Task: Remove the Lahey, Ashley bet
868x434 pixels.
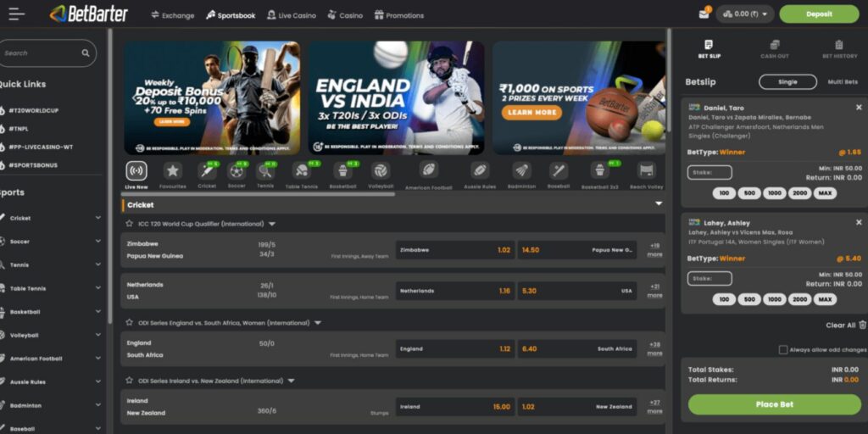Action: click(859, 223)
